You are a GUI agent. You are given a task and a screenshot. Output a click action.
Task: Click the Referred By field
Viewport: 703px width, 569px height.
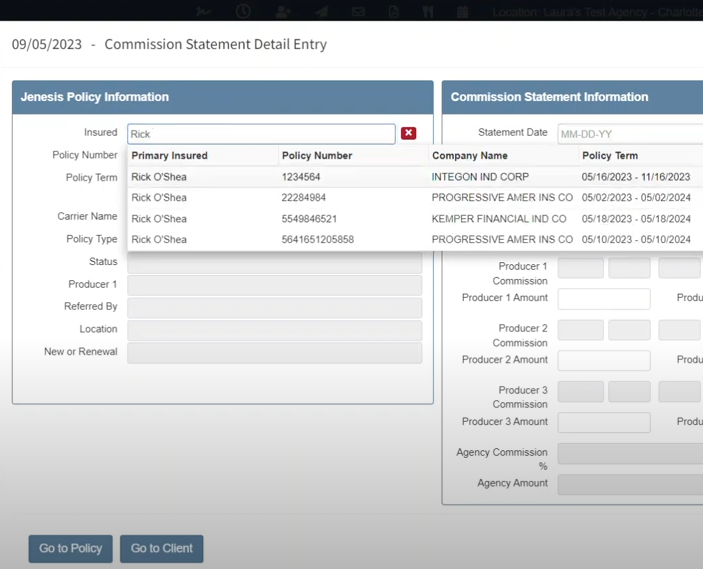pyautogui.click(x=274, y=308)
